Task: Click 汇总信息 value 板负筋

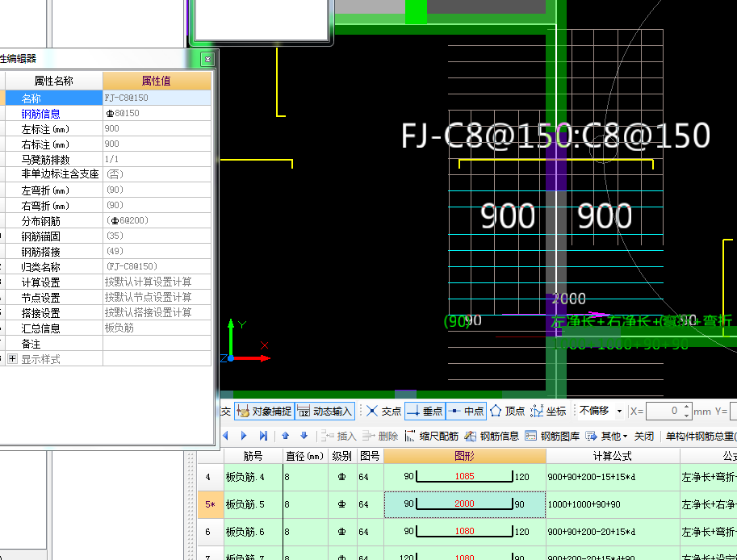Action: pyautogui.click(x=157, y=328)
